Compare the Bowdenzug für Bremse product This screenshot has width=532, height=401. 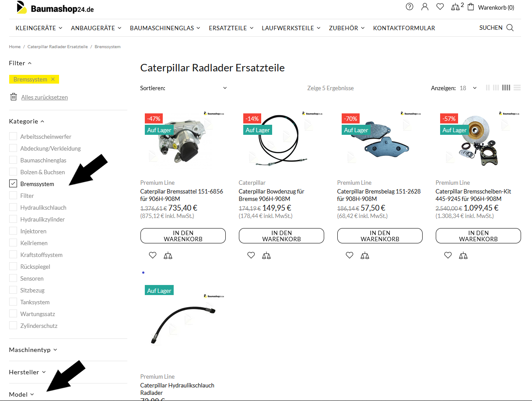266,255
